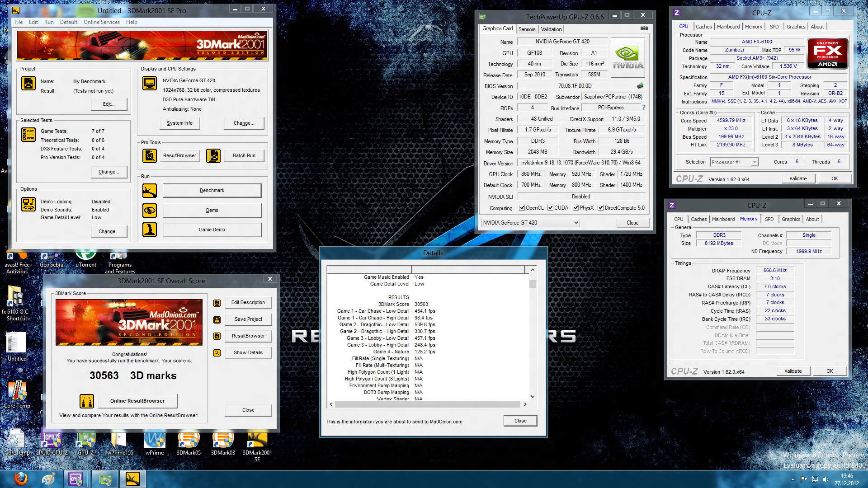Screen dimensions: 868x488
Task: Click the 3DMark2001 taskbar icon
Action: tap(133, 479)
